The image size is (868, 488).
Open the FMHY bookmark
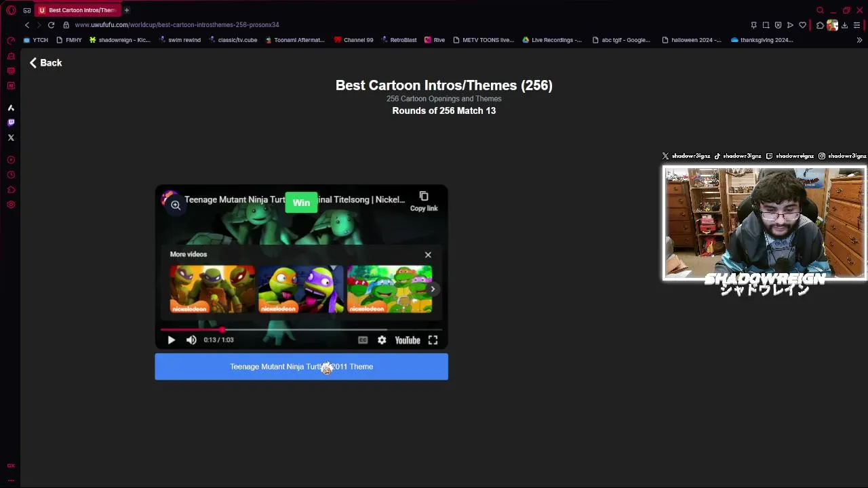(x=68, y=40)
